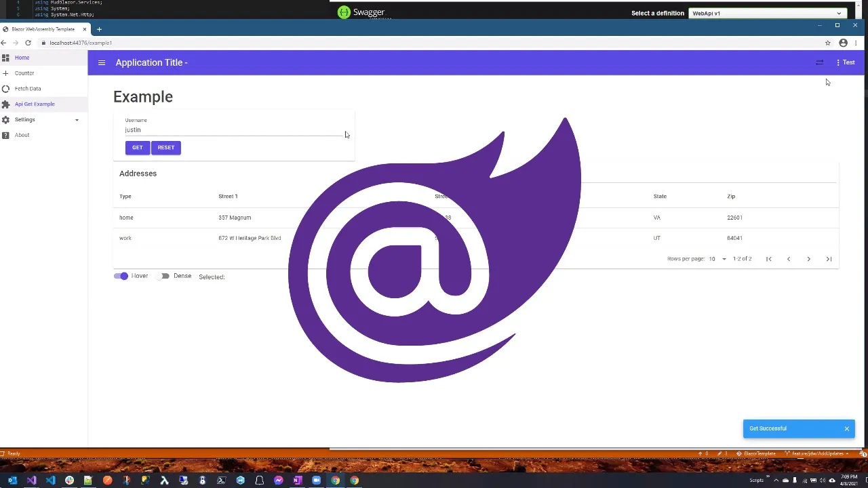Open the Windows Terminal taskbar icon

[221, 481]
